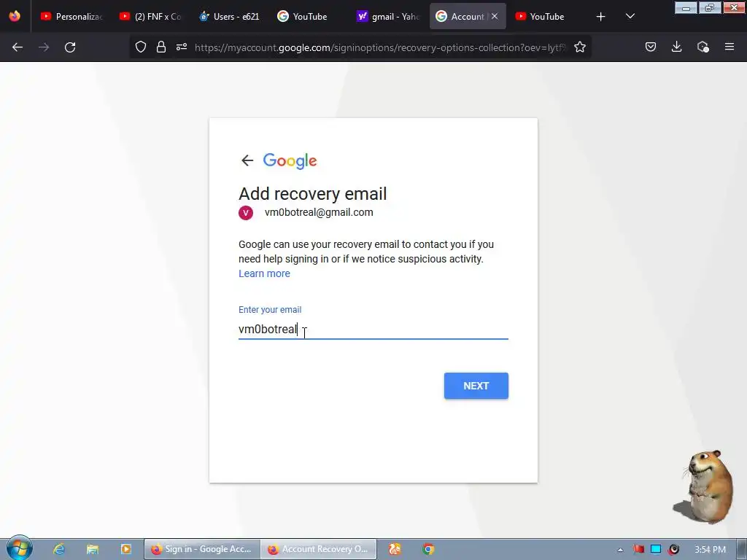This screenshot has height=560, width=747.
Task: Switch to Sign in - Google Acc taskbar window
Action: pos(202,549)
